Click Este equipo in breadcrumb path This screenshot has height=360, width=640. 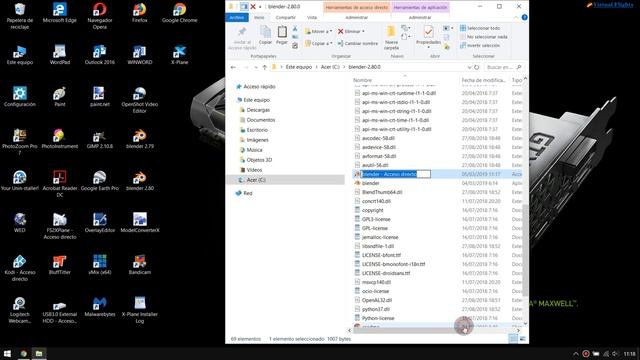[x=299, y=67]
